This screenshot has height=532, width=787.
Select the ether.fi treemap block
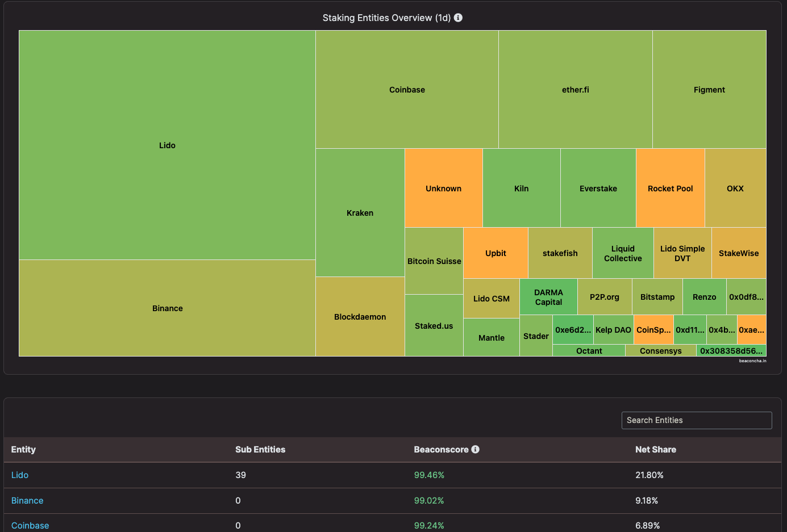coord(576,90)
